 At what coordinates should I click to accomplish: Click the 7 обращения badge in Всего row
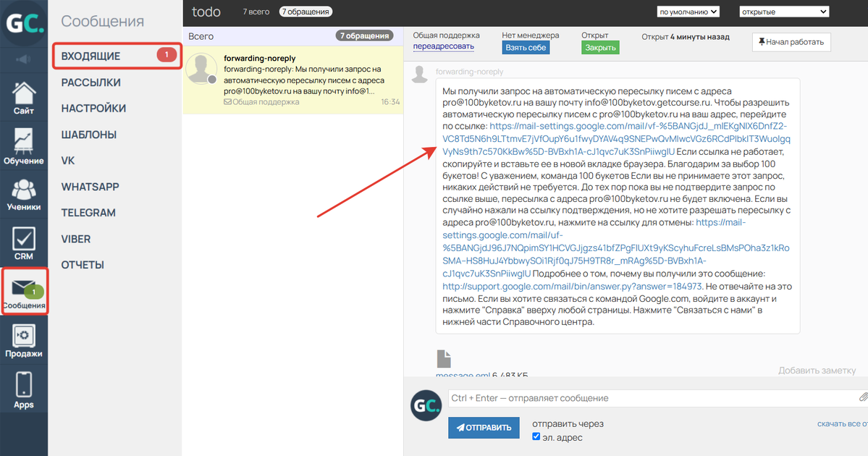[x=364, y=36]
